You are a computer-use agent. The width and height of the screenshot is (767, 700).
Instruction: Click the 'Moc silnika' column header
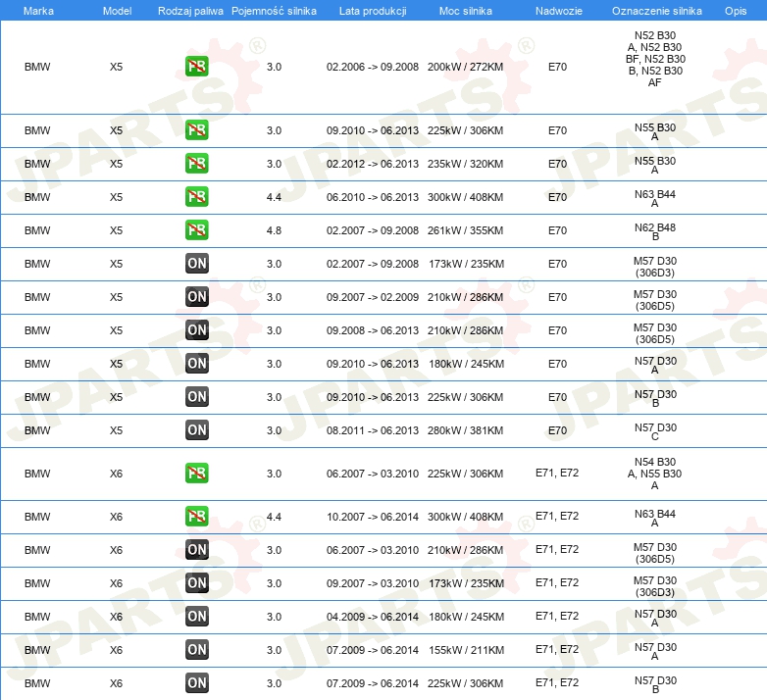[x=466, y=10]
